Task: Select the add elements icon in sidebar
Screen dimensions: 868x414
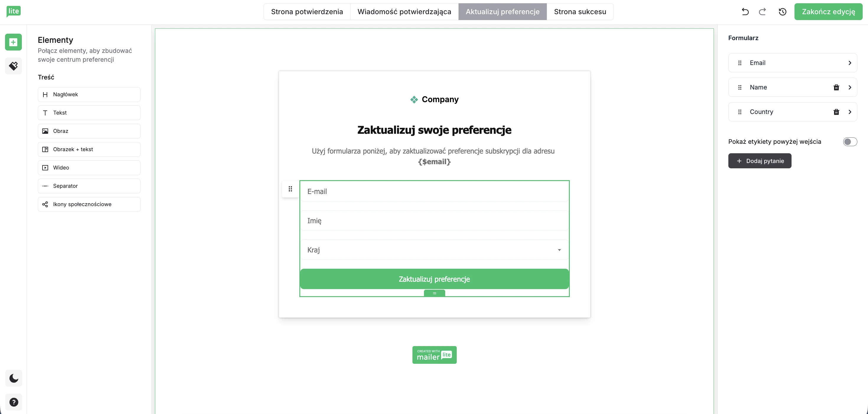Action: click(13, 42)
